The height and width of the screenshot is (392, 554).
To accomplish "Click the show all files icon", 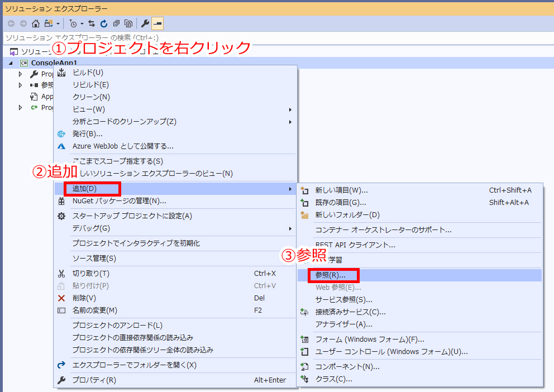I will pos(128,23).
